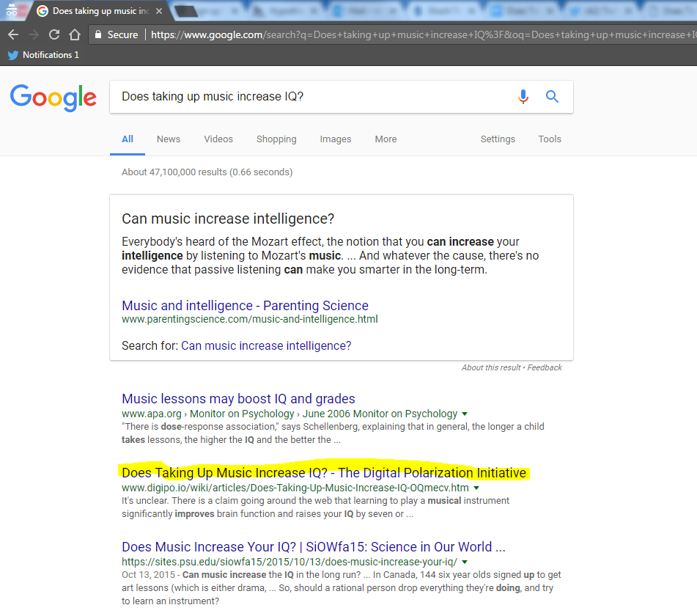This screenshot has height=616, width=697.
Task: Open Music and intelligence Parenting Science link
Action: click(245, 306)
